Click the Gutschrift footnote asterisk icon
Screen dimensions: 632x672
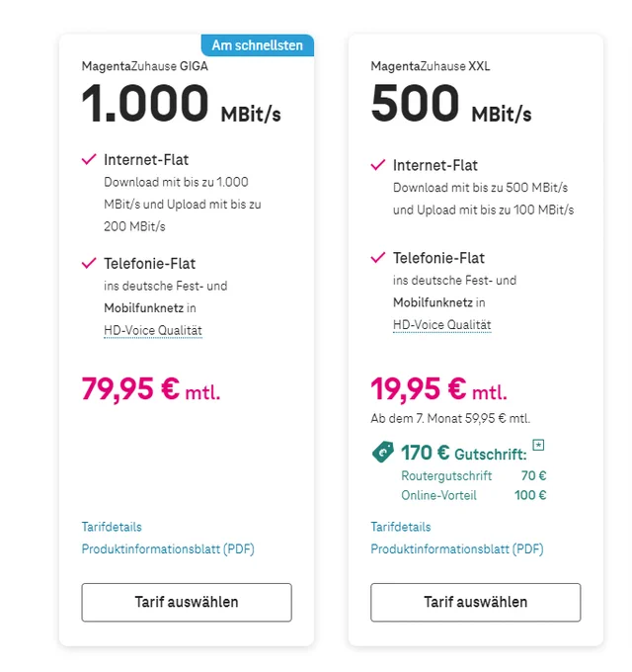(538, 445)
